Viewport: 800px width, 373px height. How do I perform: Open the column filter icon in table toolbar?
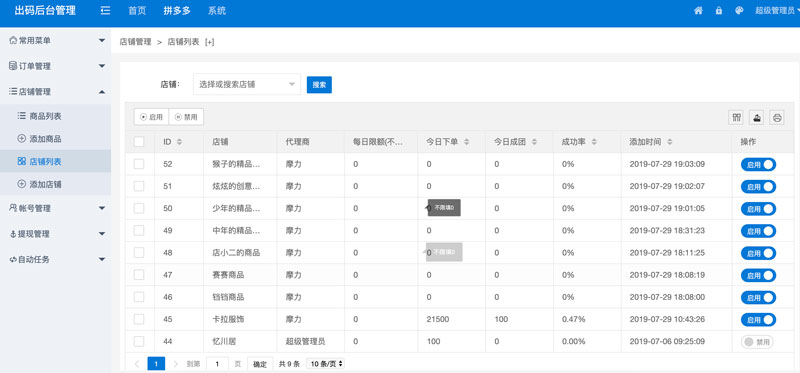(736, 117)
